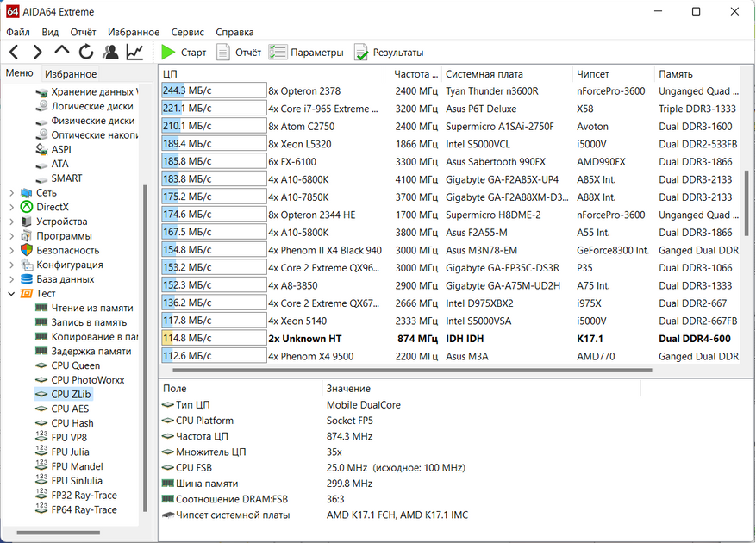This screenshot has width=756, height=543.
Task: Select Физические диски drive icon
Action: point(41,121)
